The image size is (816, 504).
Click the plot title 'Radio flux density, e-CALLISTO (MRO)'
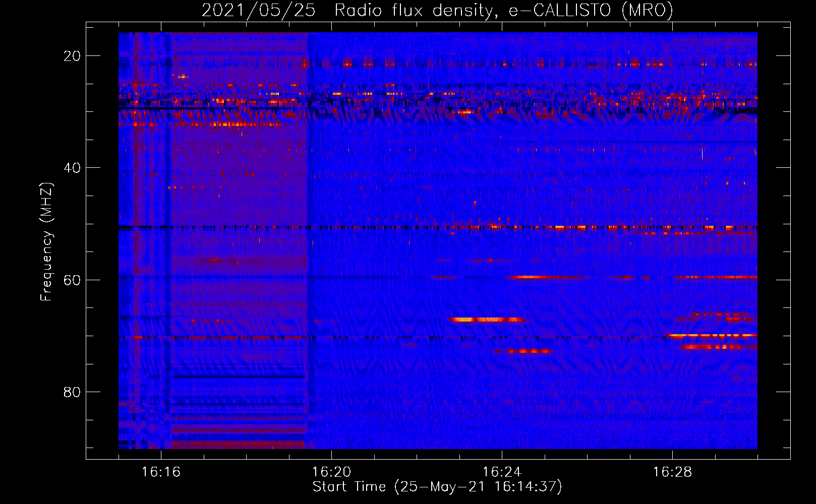click(x=503, y=11)
